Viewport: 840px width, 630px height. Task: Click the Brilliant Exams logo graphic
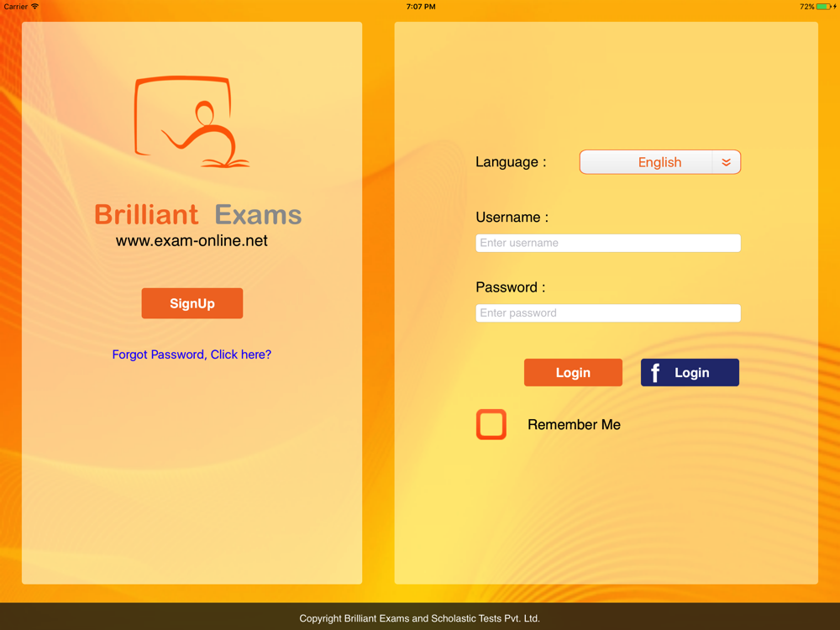[192, 122]
